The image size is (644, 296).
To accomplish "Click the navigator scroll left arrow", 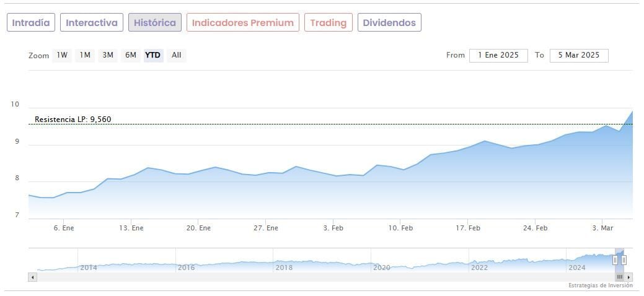I will [x=33, y=277].
